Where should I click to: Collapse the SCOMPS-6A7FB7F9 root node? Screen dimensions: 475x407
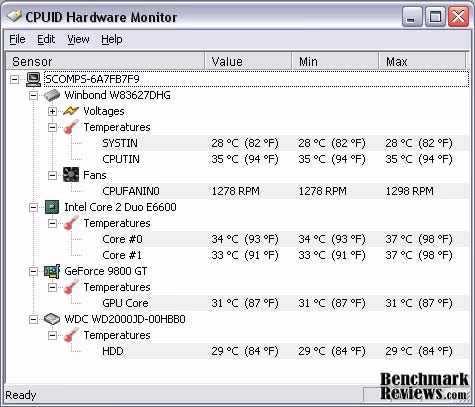(14, 79)
